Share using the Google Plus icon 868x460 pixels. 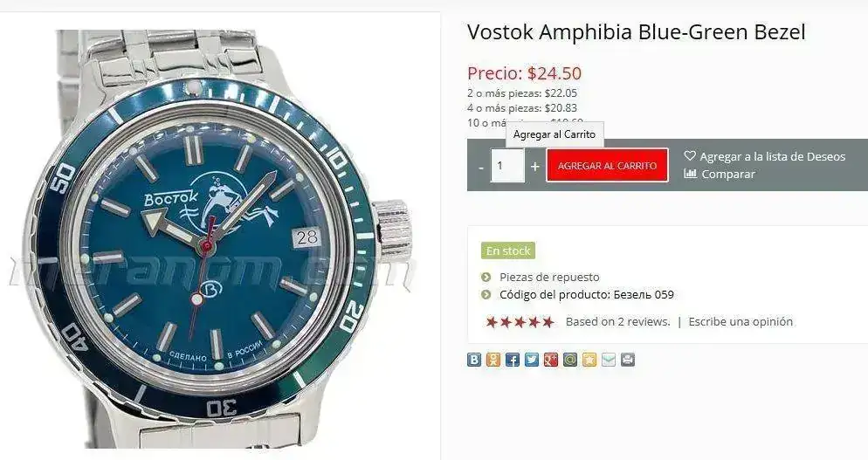[551, 360]
